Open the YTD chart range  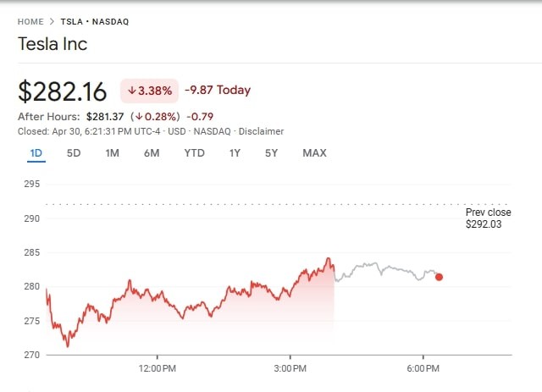click(x=194, y=153)
